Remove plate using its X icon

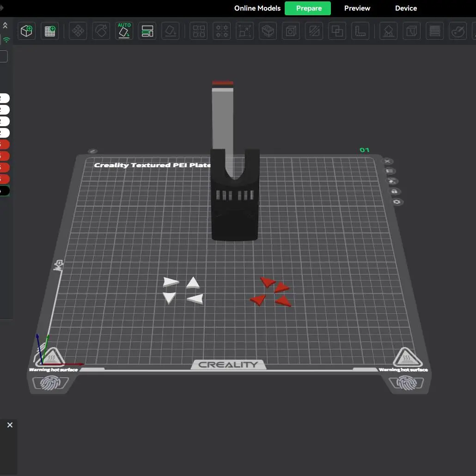tap(388, 161)
